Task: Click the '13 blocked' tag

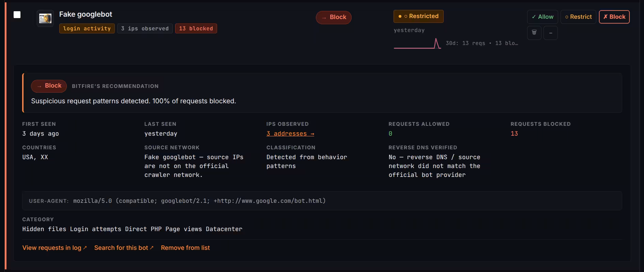Action: pos(196,29)
